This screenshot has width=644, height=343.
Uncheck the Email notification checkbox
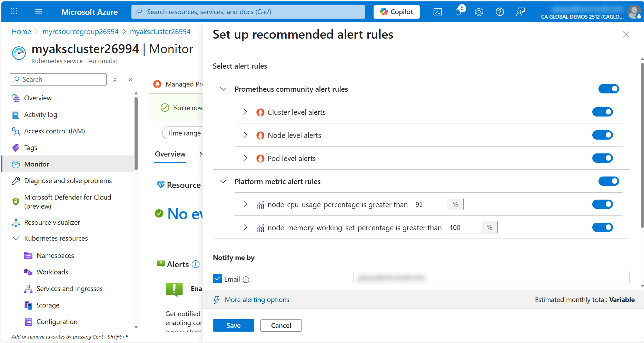(x=217, y=278)
